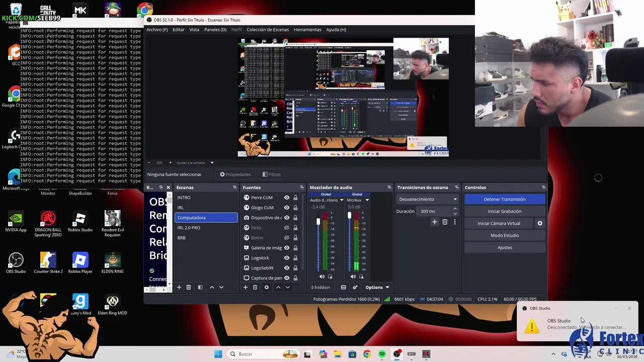Toggle lock on Perre CUM source

tap(295, 198)
